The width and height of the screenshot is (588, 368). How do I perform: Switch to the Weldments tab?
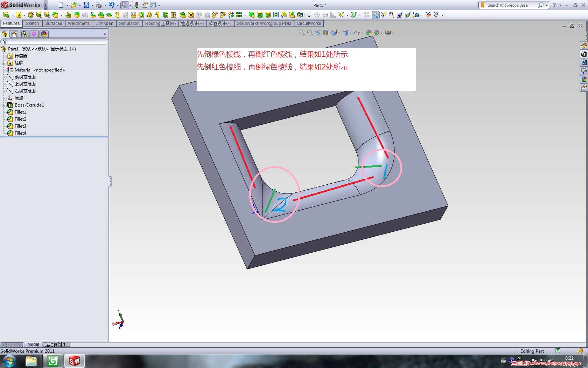79,23
